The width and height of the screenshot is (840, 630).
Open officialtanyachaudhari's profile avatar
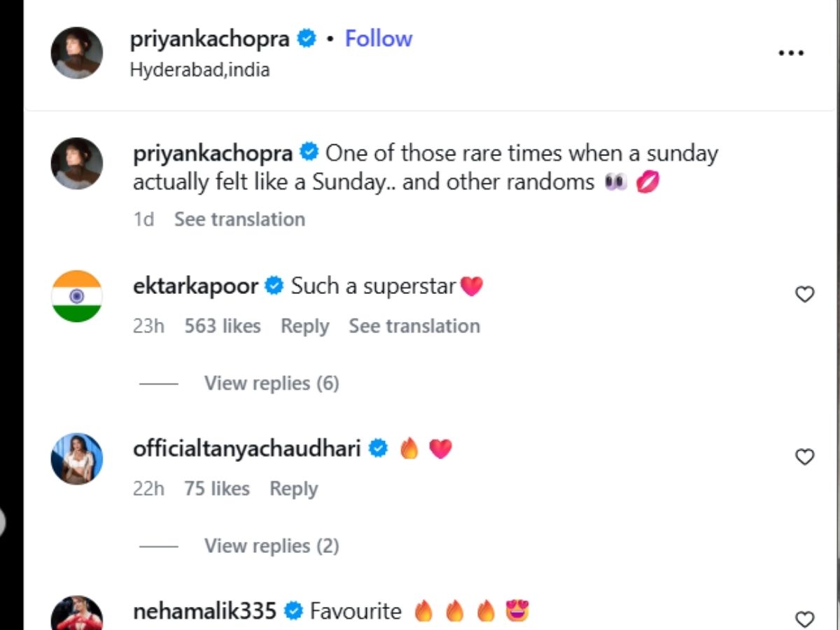click(77, 458)
